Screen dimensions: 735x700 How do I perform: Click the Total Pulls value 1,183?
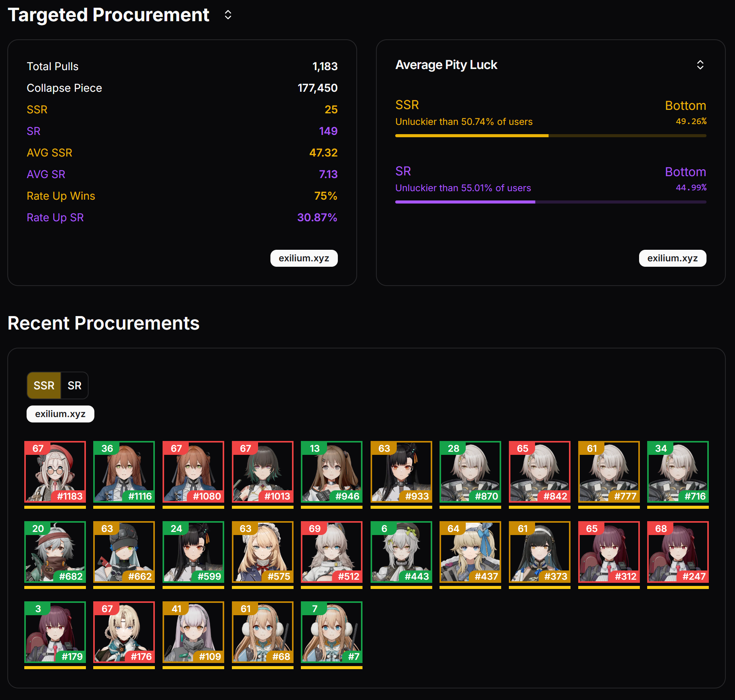click(x=325, y=67)
